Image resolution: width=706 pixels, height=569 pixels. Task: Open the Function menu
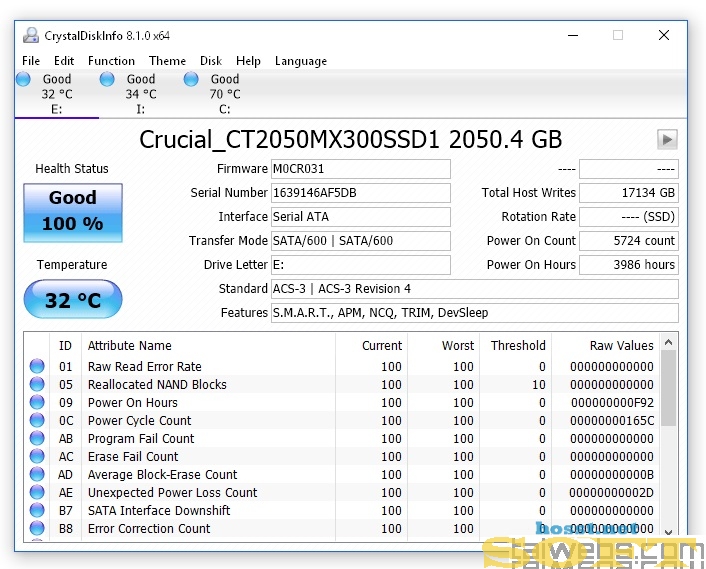coord(111,61)
